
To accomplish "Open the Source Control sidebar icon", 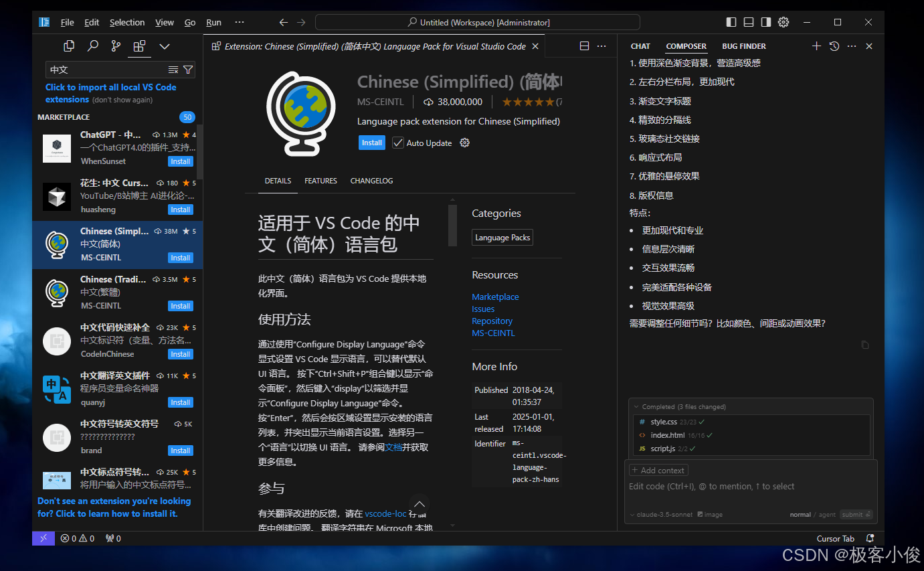I will click(x=116, y=46).
